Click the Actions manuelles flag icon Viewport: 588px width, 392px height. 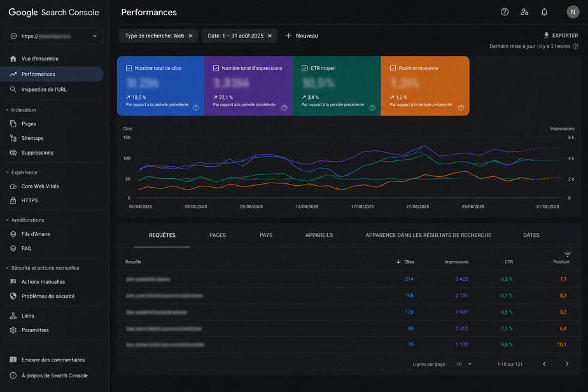(x=13, y=282)
